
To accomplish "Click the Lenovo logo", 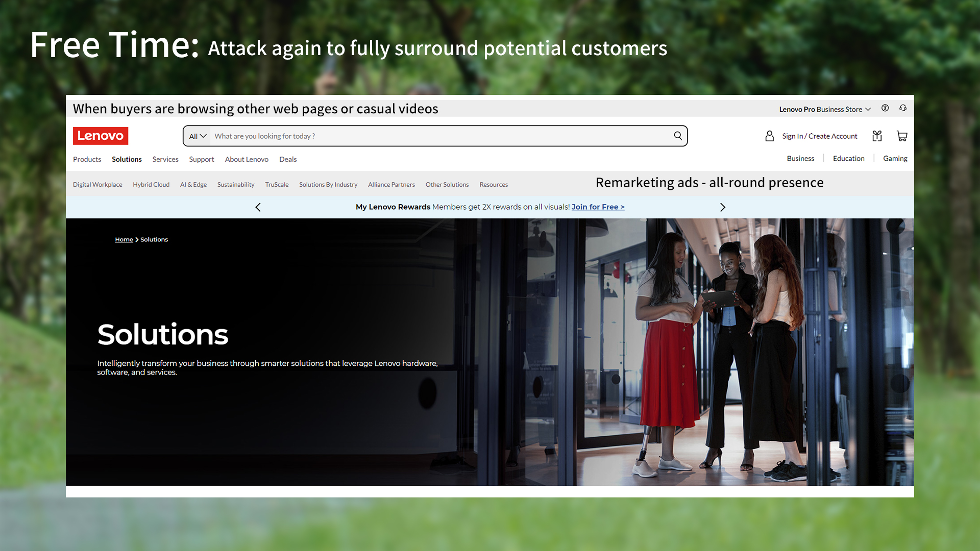I will point(100,136).
